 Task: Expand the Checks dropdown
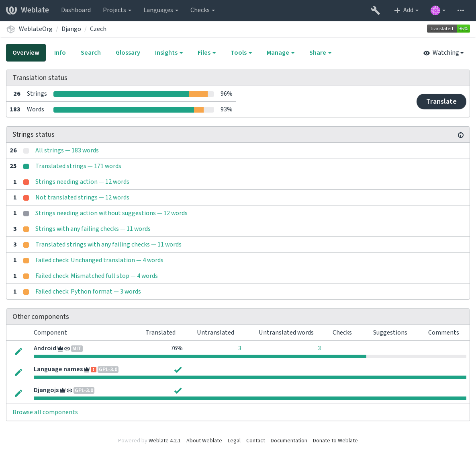pyautogui.click(x=202, y=10)
